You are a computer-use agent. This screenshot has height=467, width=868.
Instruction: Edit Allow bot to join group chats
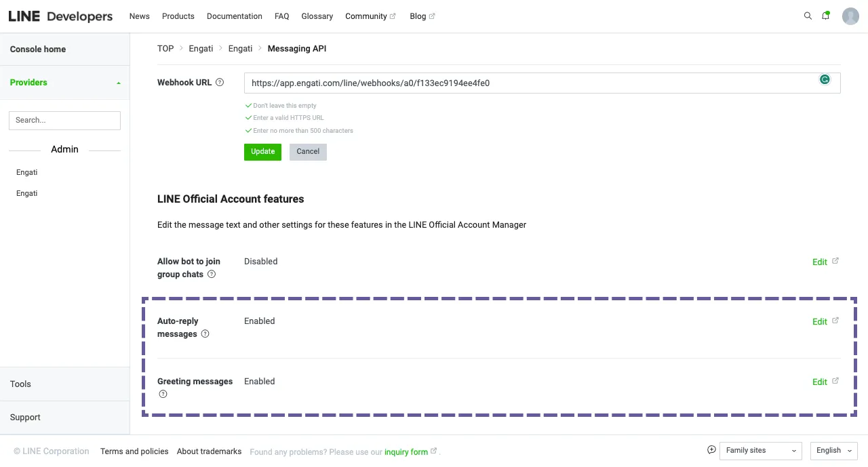pos(825,262)
